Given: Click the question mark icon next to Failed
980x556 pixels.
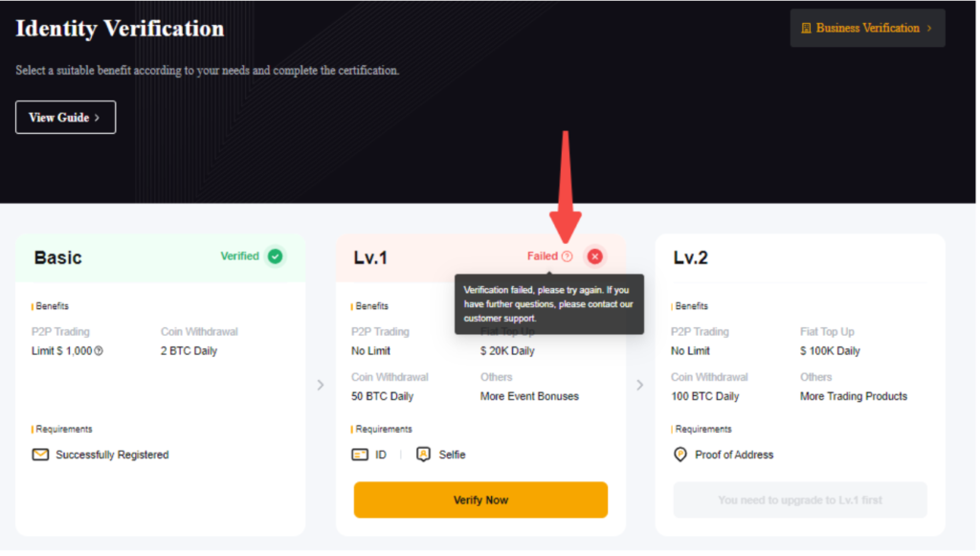Looking at the screenshot, I should tap(568, 256).
